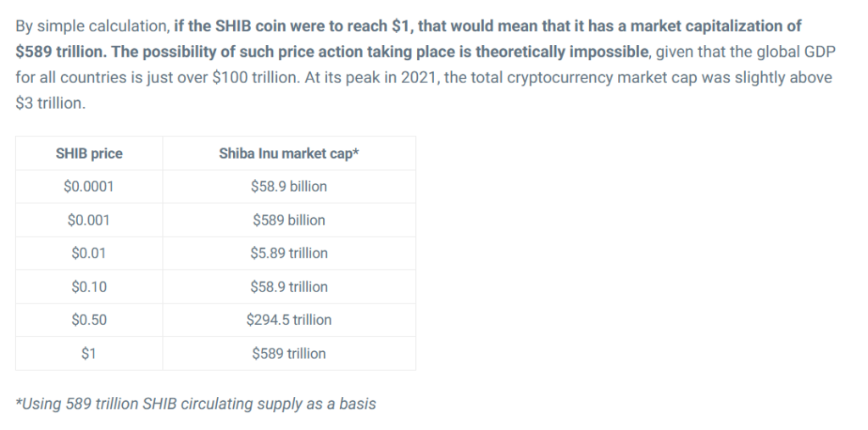Select the $0.01 price cell
The height and width of the screenshot is (430, 868).
pos(89,253)
